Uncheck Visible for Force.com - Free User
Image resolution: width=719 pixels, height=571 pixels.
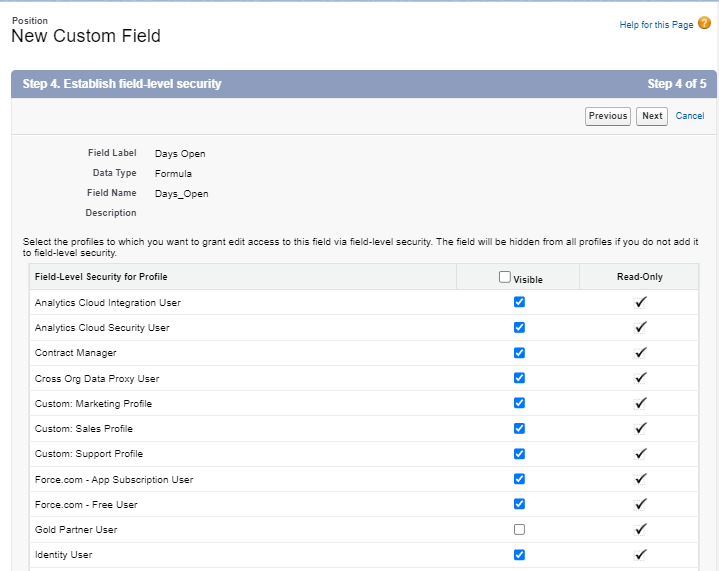[519, 504]
